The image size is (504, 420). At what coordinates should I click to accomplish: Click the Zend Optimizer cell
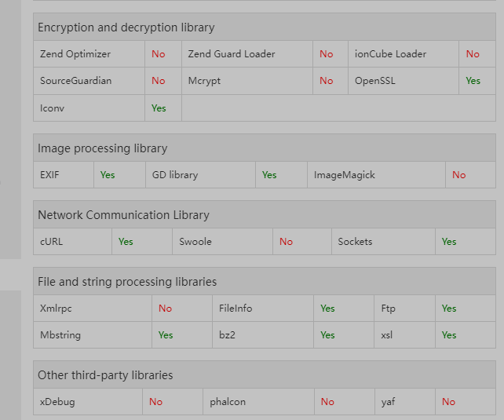click(x=75, y=54)
